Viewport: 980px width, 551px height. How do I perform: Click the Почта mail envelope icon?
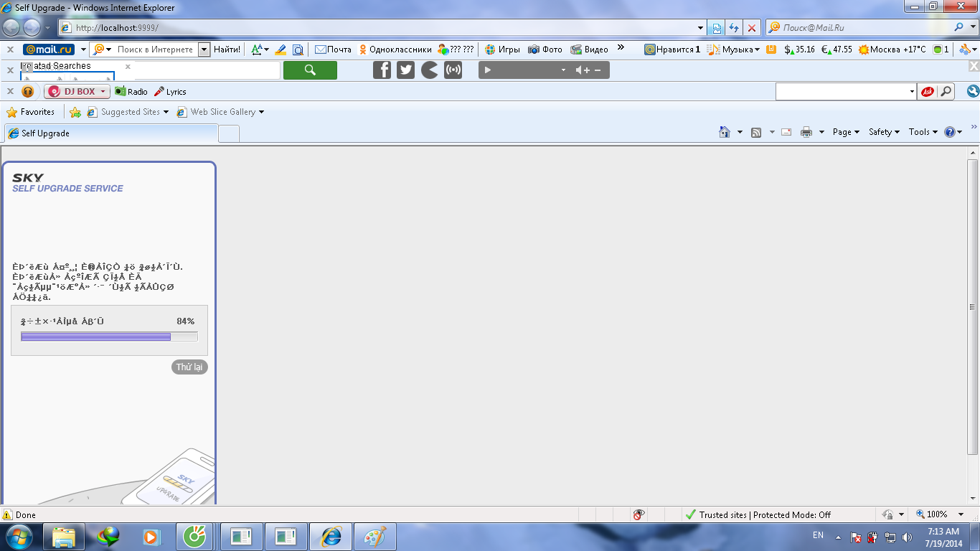click(321, 50)
